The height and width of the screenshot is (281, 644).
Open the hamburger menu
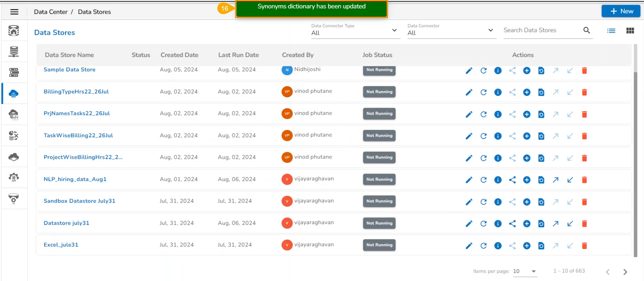click(x=14, y=12)
